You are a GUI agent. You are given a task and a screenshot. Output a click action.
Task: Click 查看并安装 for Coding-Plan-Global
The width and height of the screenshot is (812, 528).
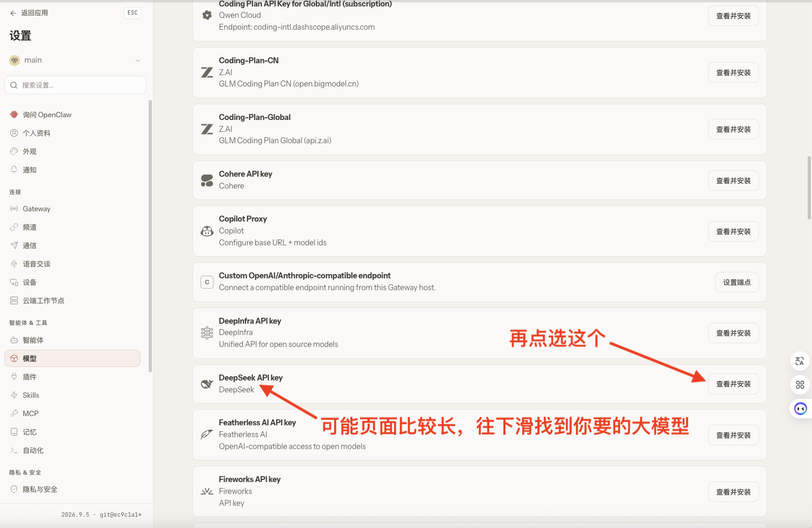pyautogui.click(x=733, y=129)
